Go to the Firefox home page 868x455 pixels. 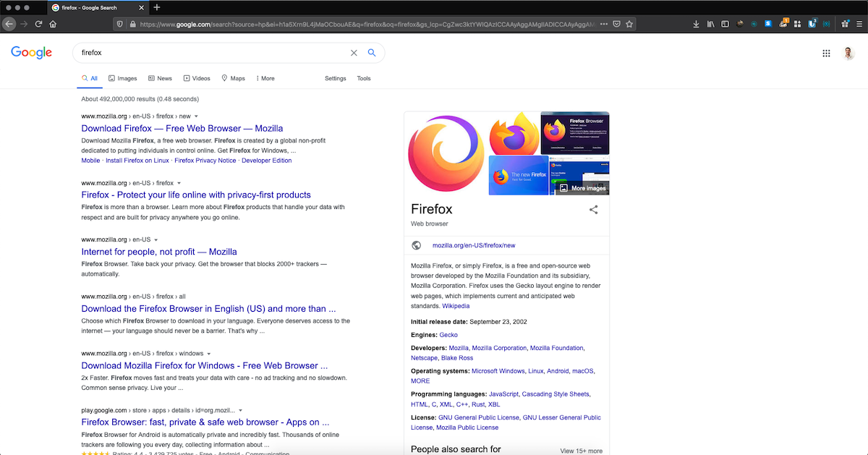coord(53,24)
